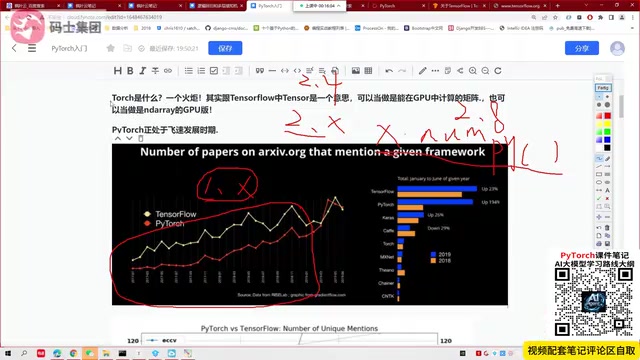Open the hamburger menu beside back arrow
This screenshot has width=640, height=360.
pyautogui.click(x=32, y=48)
